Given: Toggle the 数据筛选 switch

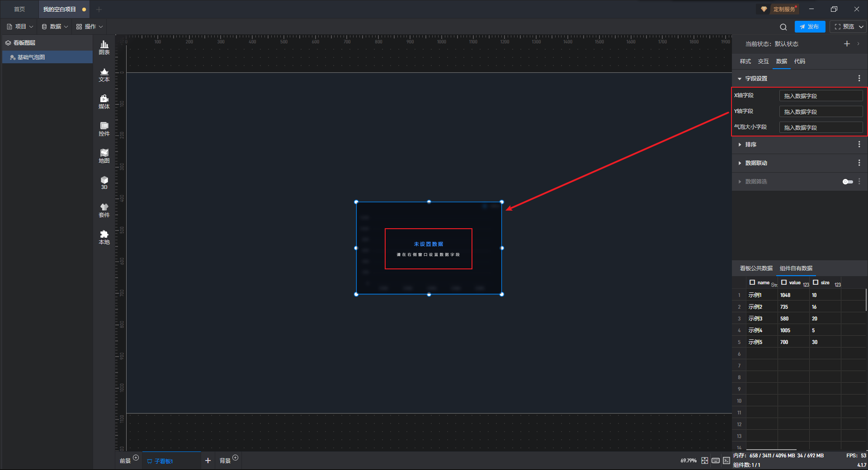Looking at the screenshot, I should click(x=848, y=182).
